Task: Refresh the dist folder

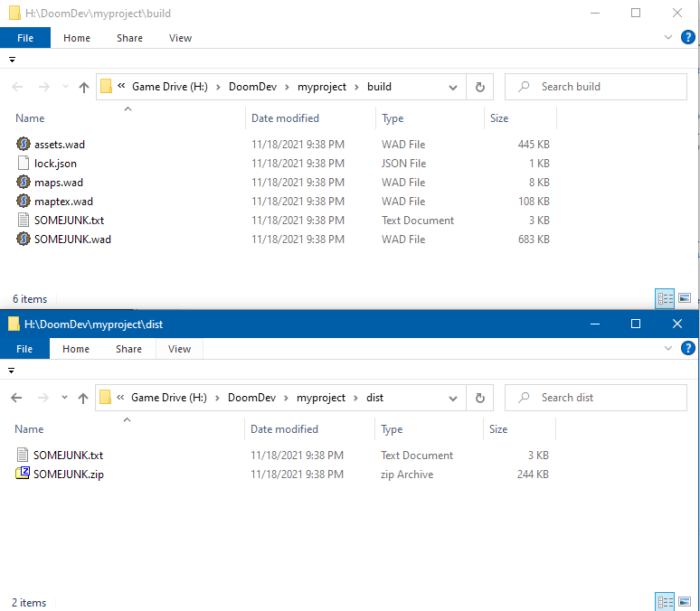Action: [480, 398]
